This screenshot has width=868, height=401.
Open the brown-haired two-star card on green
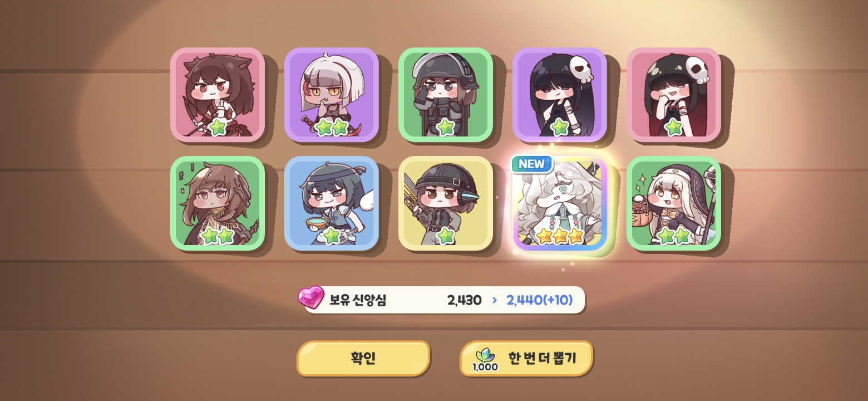[218, 203]
